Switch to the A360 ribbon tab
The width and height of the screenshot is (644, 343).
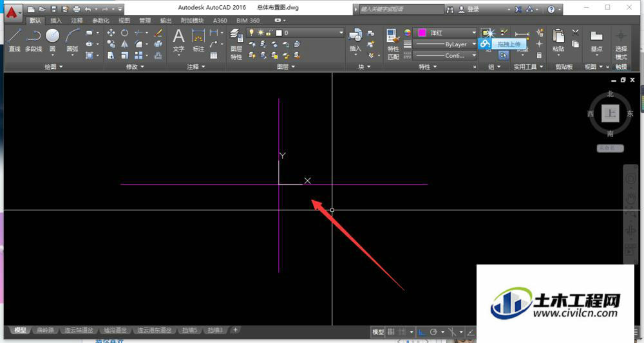220,20
